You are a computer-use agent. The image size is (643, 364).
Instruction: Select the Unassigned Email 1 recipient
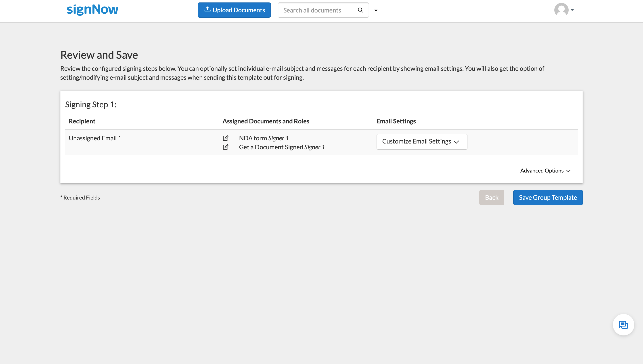[x=95, y=138]
